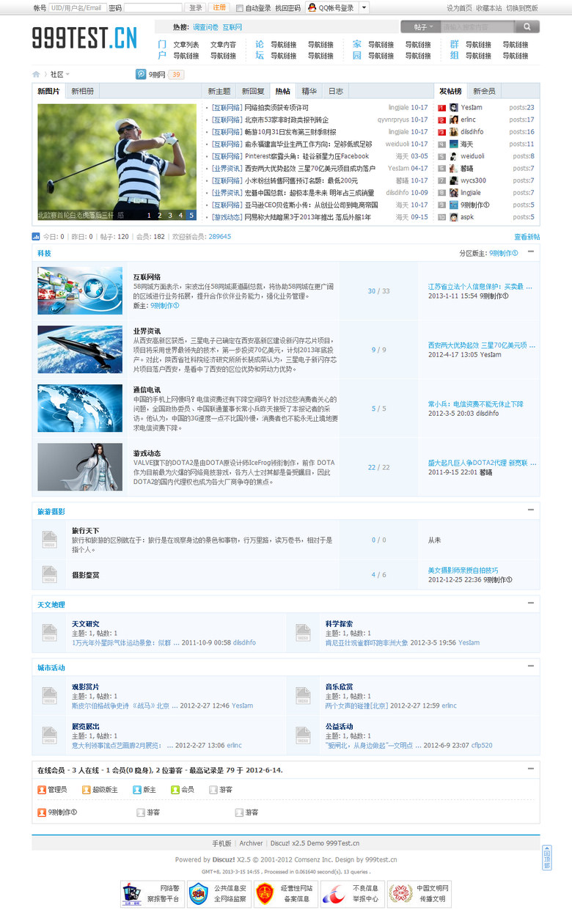Select slide 4 on the golf image carousel
Viewport: 572px width, 924px height.
click(x=180, y=215)
